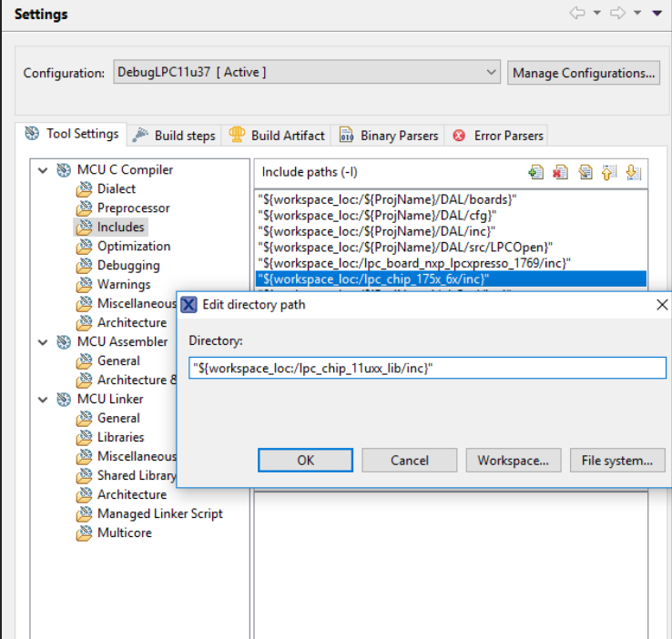Select the lpc_board_nxp_lpcxpresso_1769/inc path
Screen dimensions: 672x639
coord(451,263)
